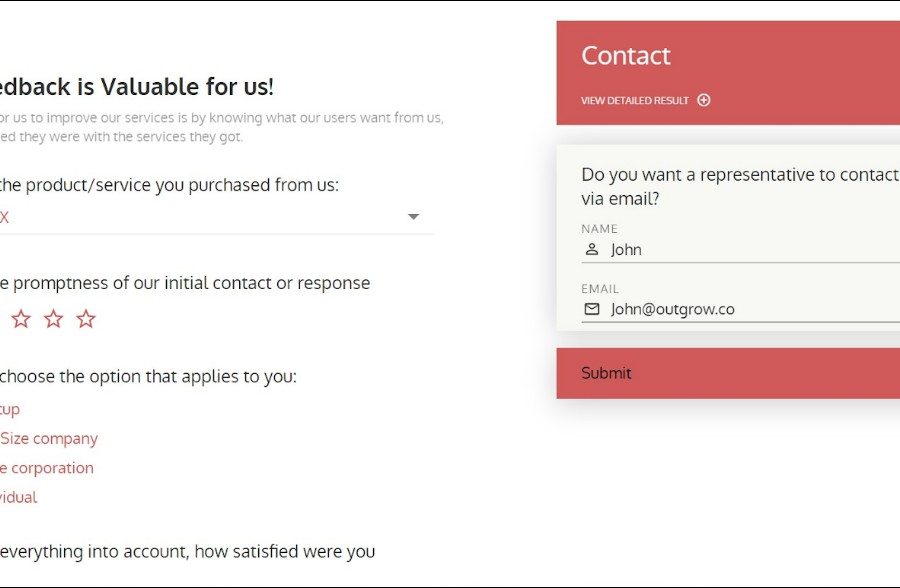This screenshot has width=900, height=588.
Task: Select the middle visible star in the promptness rating
Action: coord(53,319)
